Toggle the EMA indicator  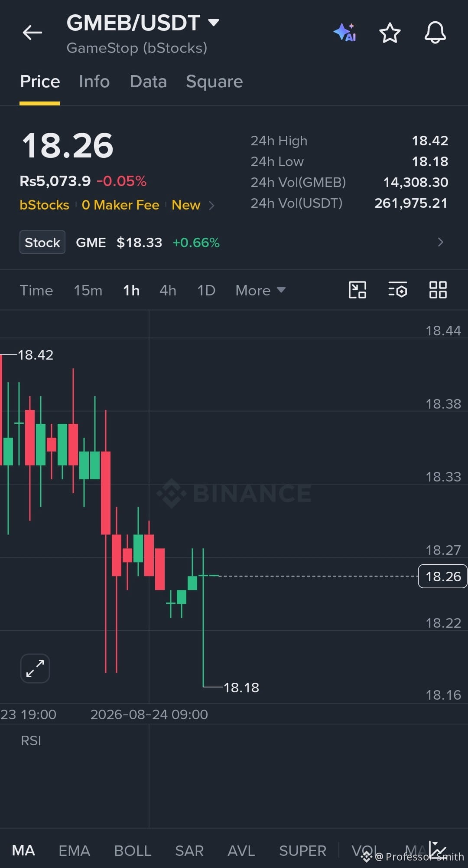point(74,850)
